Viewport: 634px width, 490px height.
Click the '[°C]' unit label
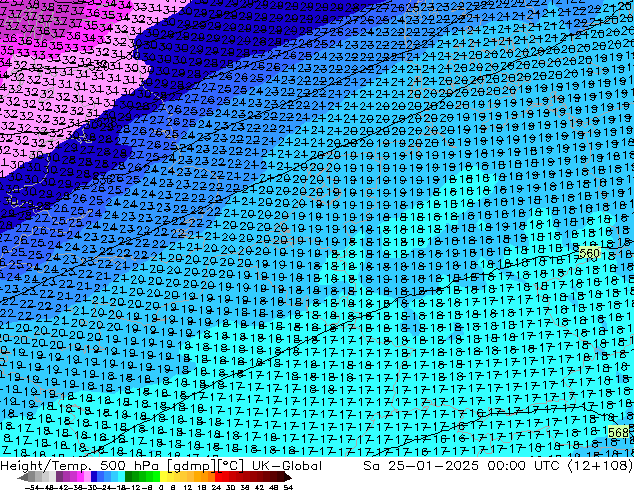coord(230,466)
